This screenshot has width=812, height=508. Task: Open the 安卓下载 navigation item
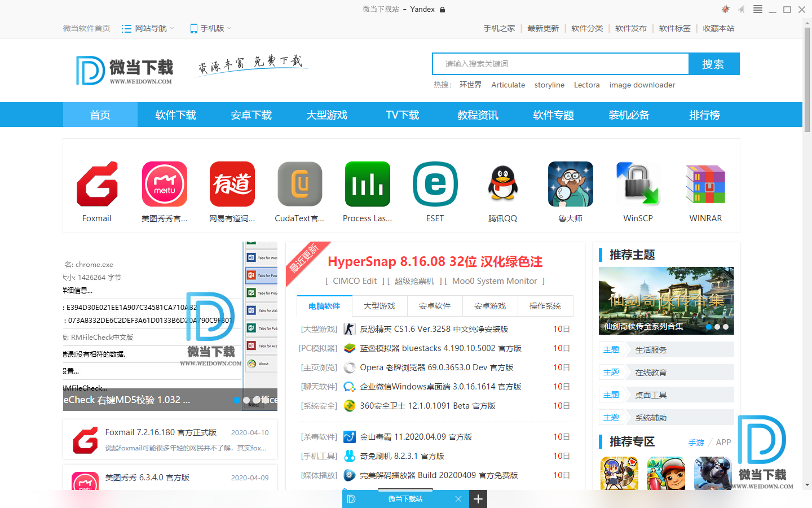click(251, 115)
